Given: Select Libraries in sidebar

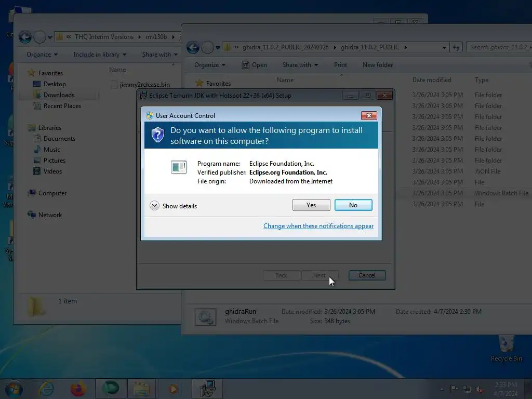Looking at the screenshot, I should tap(49, 128).
